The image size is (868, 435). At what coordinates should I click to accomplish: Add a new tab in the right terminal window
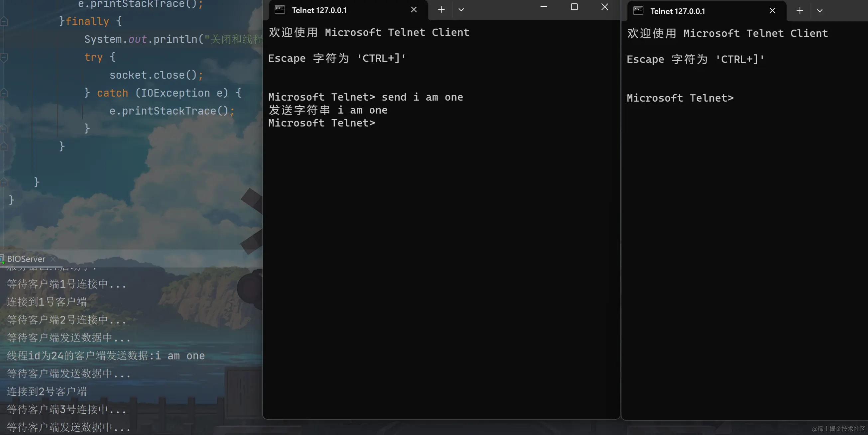[x=800, y=11]
